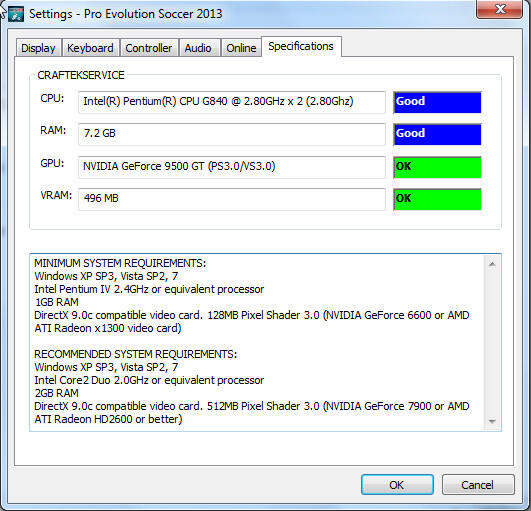Click the line Intel Pentium IV 2.4GHz

pyautogui.click(x=149, y=289)
